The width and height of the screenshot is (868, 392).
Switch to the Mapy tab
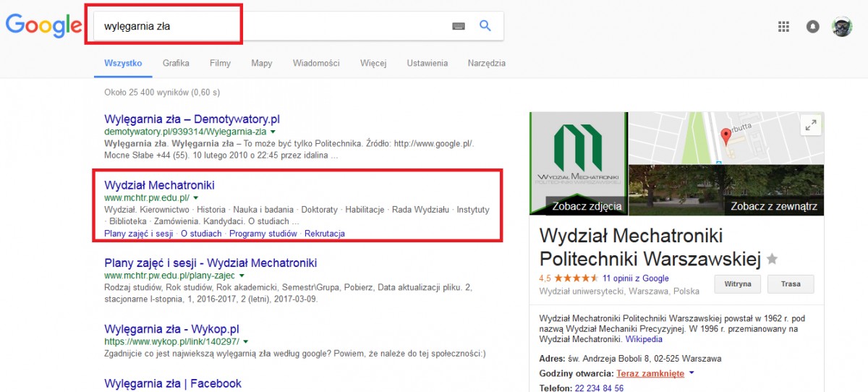click(262, 63)
